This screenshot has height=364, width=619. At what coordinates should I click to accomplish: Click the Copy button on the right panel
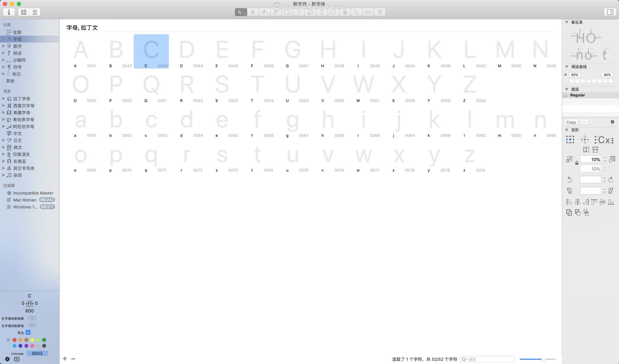point(571,122)
